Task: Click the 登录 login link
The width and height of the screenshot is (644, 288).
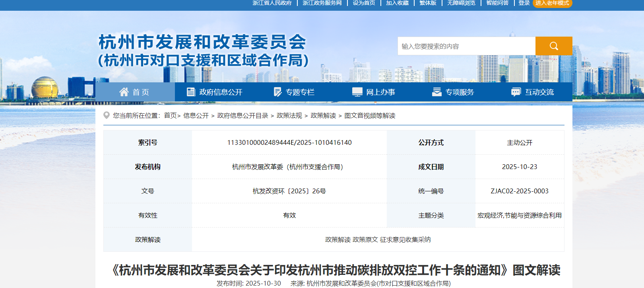Action: (x=524, y=3)
